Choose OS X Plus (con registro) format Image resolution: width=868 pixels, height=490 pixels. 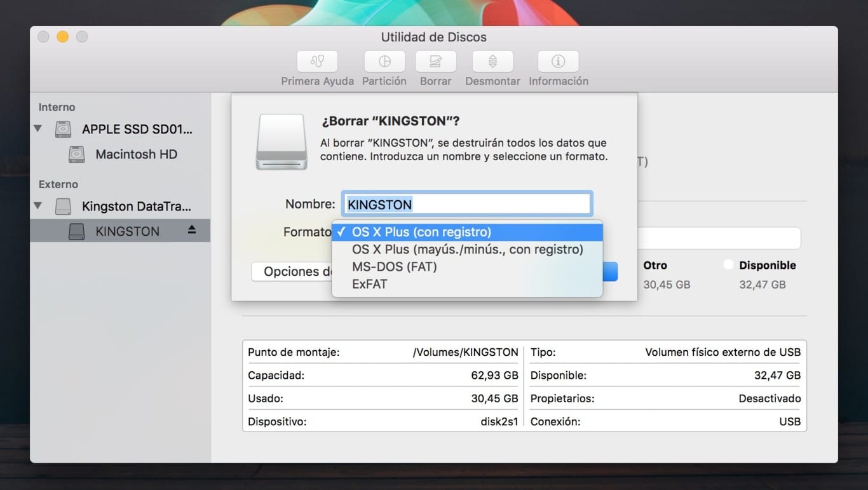coord(467,232)
